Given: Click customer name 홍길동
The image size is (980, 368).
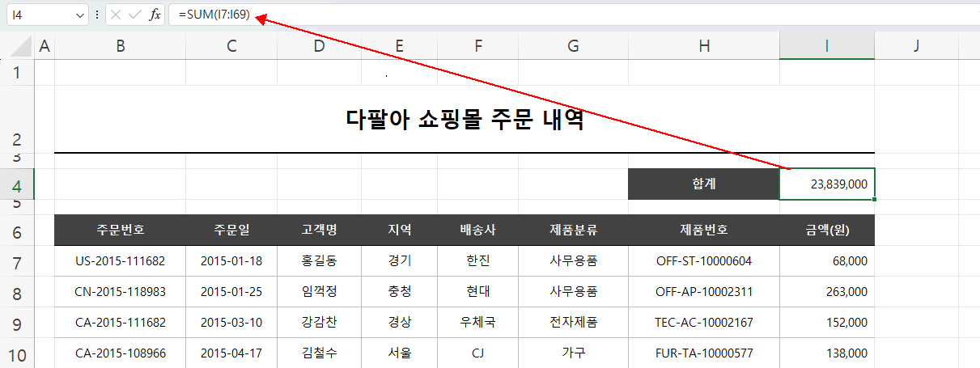Looking at the screenshot, I should [319, 261].
